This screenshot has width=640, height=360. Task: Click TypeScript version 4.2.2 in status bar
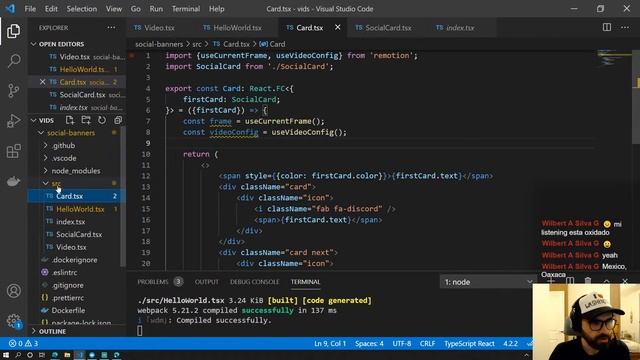510,343
